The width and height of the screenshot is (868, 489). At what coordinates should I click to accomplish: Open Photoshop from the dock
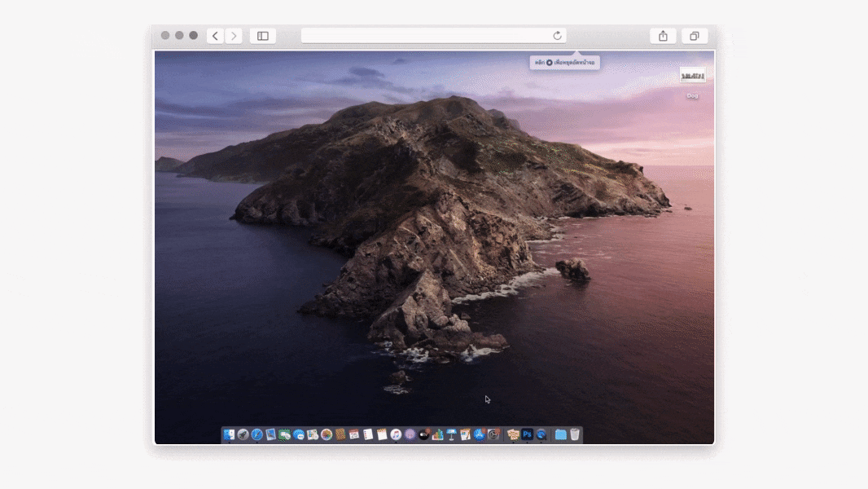click(527, 435)
